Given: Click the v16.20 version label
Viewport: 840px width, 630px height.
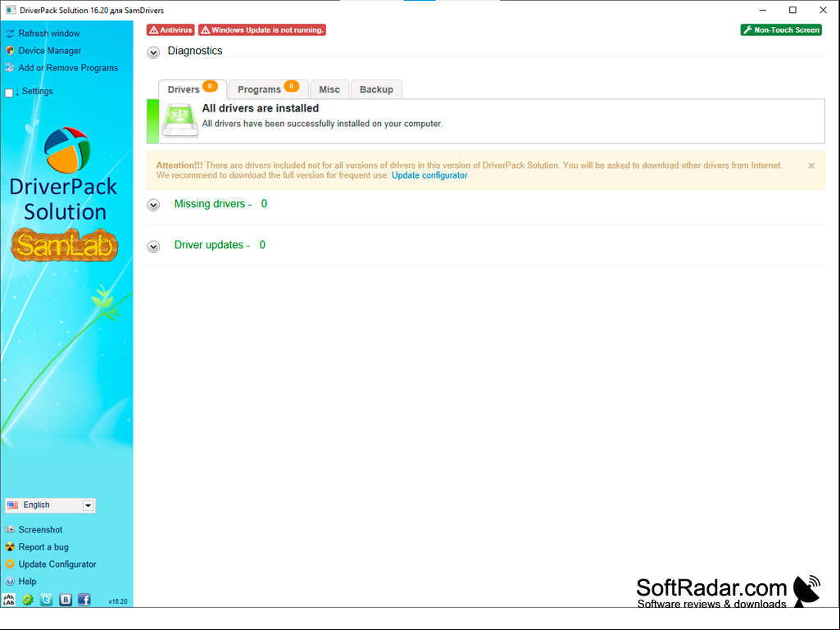Looking at the screenshot, I should coord(118,601).
